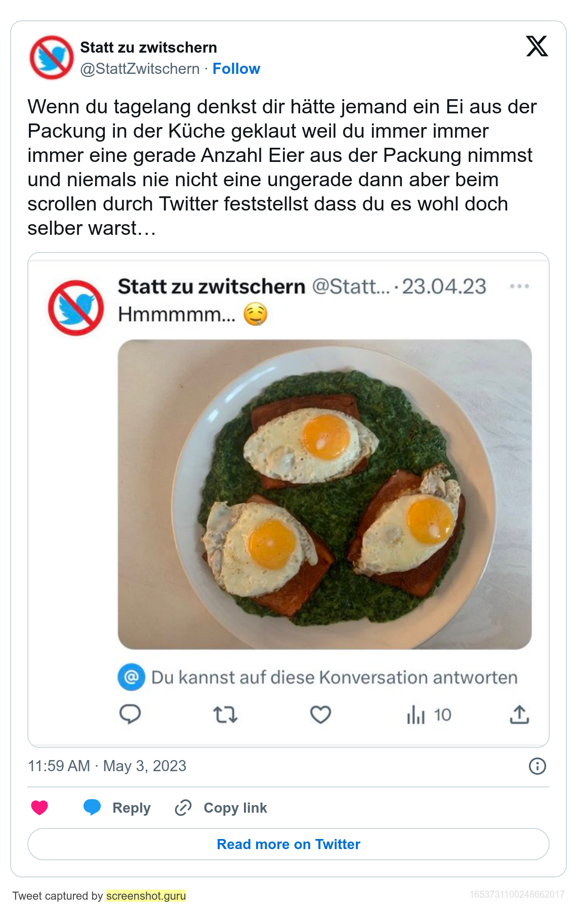Viewport: 577px width, 924px height.
Task: Click the 11:59 AM May 3, 2023 timestamp
Action: (107, 766)
